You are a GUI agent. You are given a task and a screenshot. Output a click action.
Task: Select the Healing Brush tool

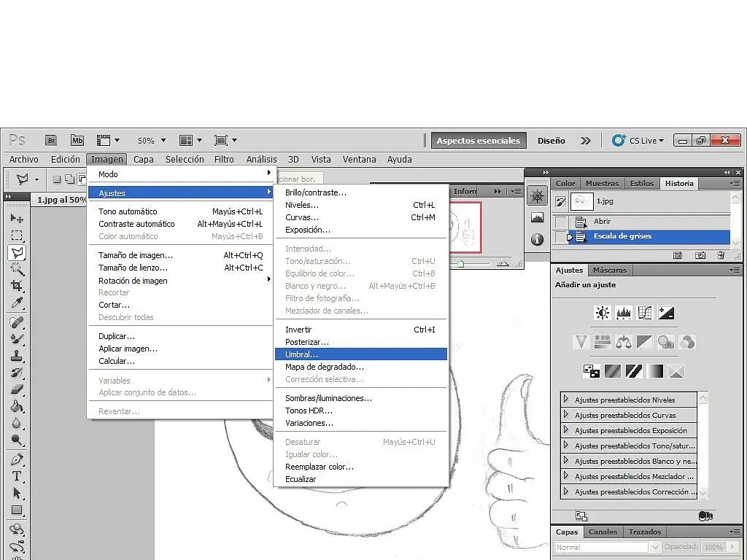click(17, 322)
